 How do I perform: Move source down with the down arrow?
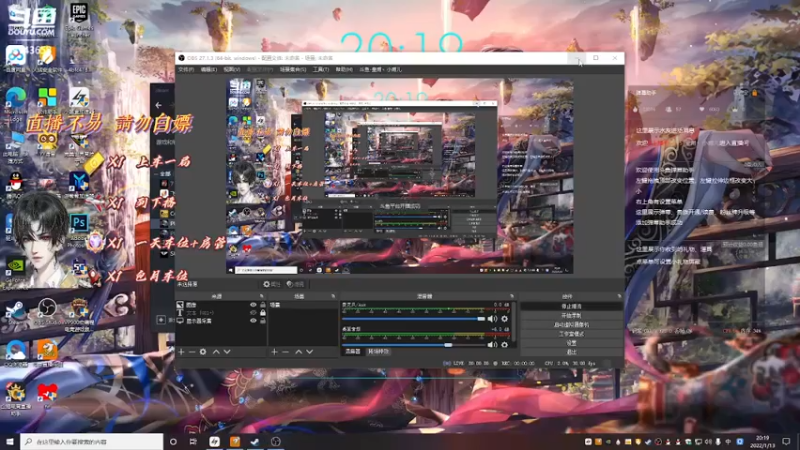pos(227,352)
